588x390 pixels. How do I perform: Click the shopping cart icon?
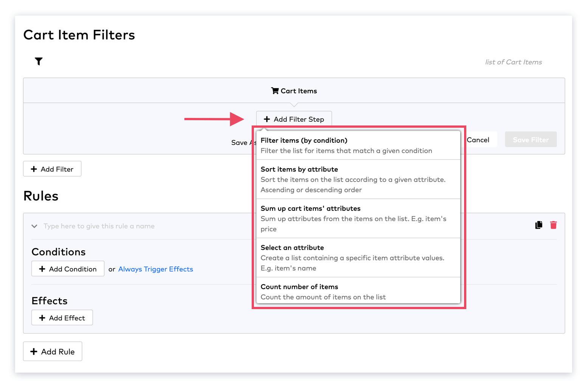pyautogui.click(x=275, y=91)
